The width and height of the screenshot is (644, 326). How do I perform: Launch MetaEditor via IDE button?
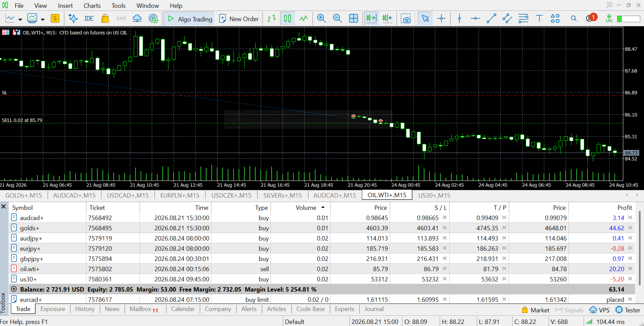pyautogui.click(x=89, y=18)
